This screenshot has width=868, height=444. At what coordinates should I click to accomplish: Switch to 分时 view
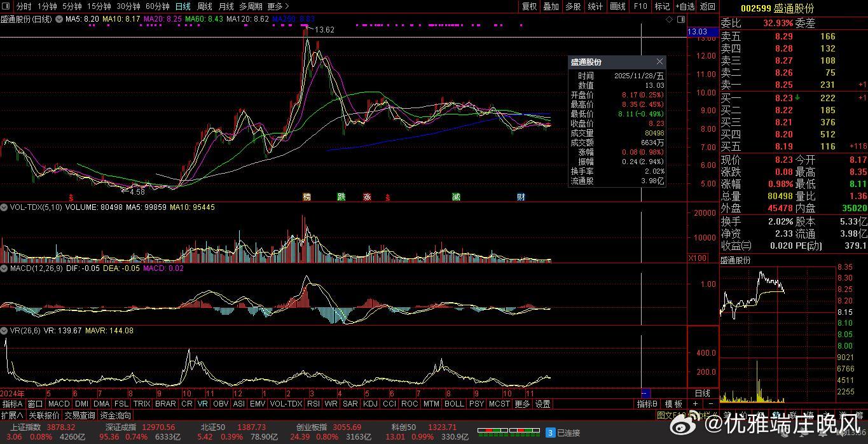pos(24,6)
